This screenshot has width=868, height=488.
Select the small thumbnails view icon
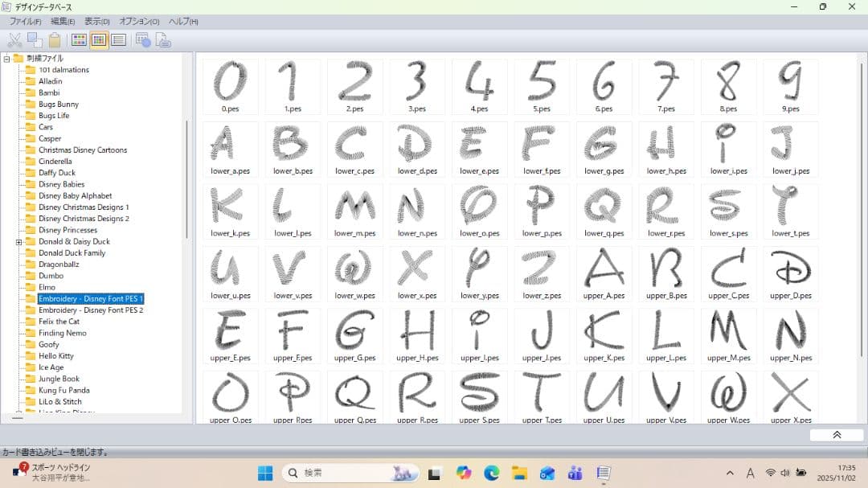pyautogui.click(x=99, y=40)
